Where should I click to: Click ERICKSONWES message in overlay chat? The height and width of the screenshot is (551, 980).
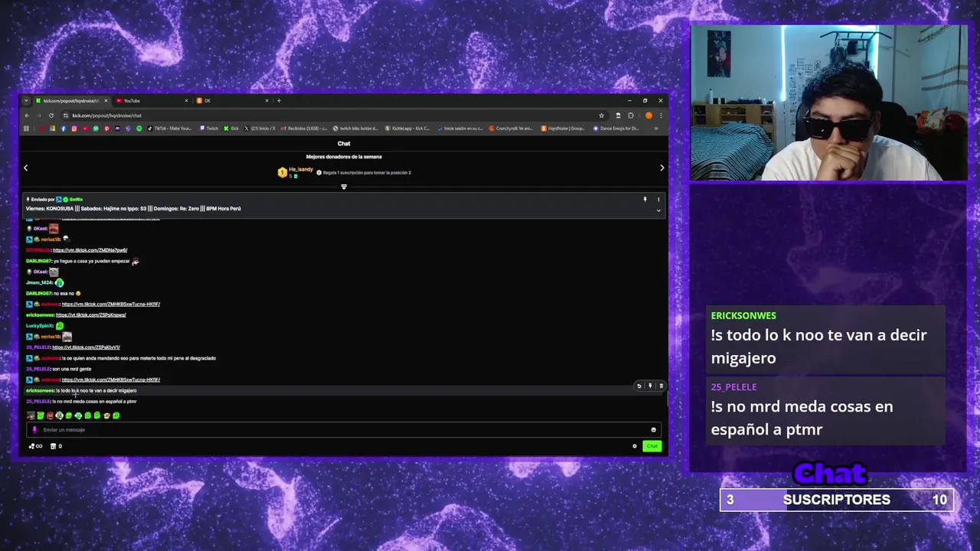[x=825, y=337]
